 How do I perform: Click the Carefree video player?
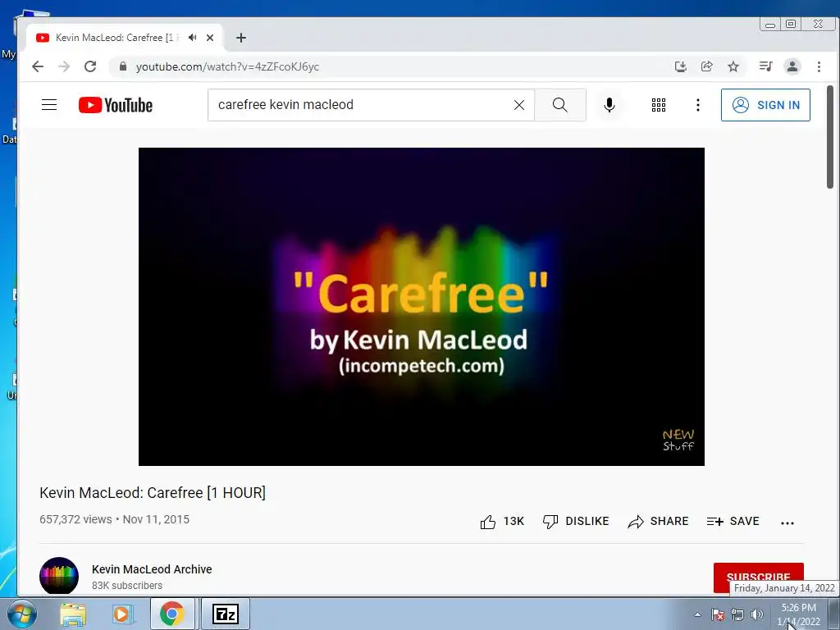point(421,307)
